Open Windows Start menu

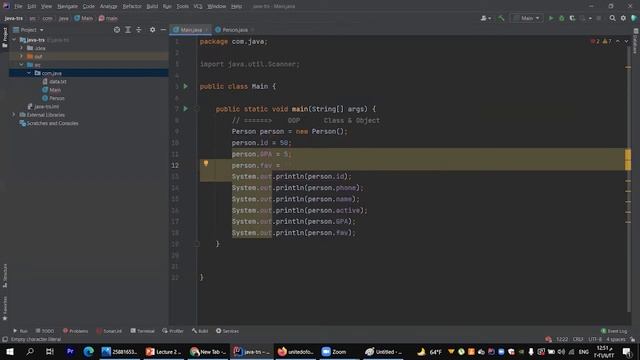click(10, 351)
